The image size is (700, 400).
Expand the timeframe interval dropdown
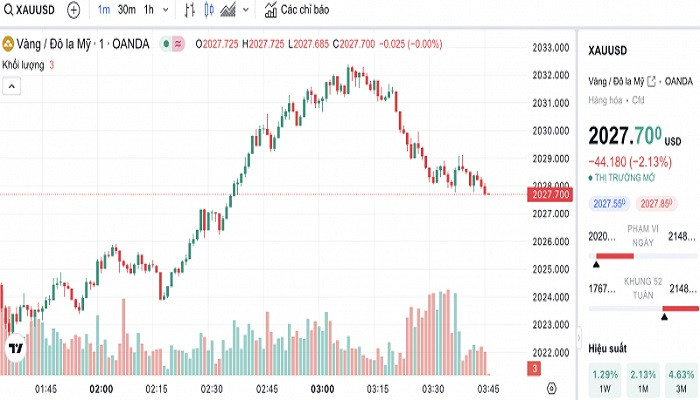(165, 10)
